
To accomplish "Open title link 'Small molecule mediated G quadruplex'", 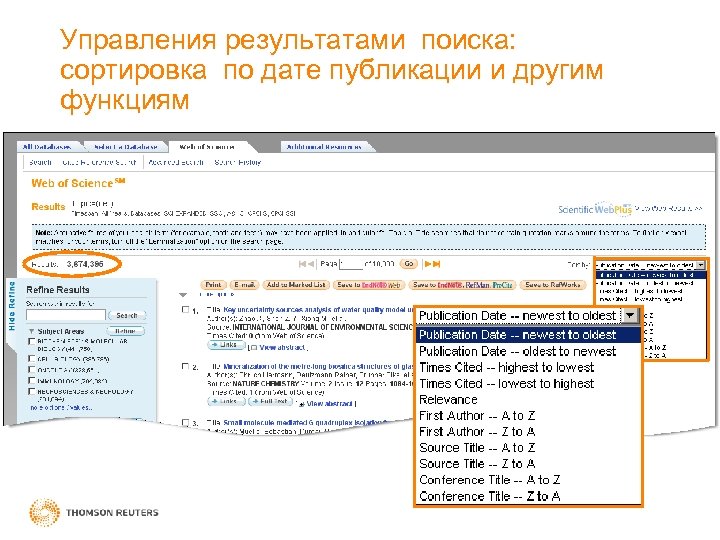I will tap(305, 422).
